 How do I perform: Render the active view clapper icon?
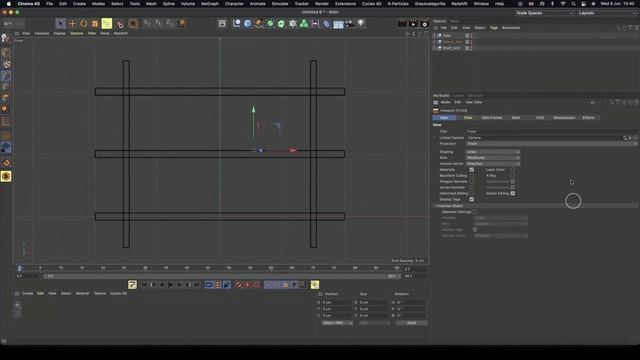[x=402, y=24]
